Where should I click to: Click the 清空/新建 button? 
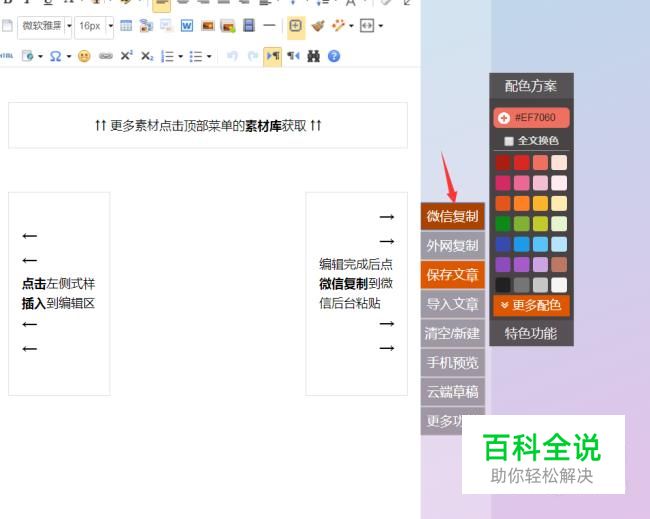[x=453, y=333]
